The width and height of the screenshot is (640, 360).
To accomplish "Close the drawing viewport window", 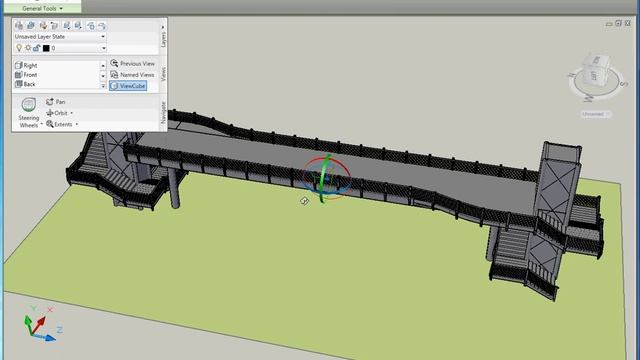I will (628, 24).
